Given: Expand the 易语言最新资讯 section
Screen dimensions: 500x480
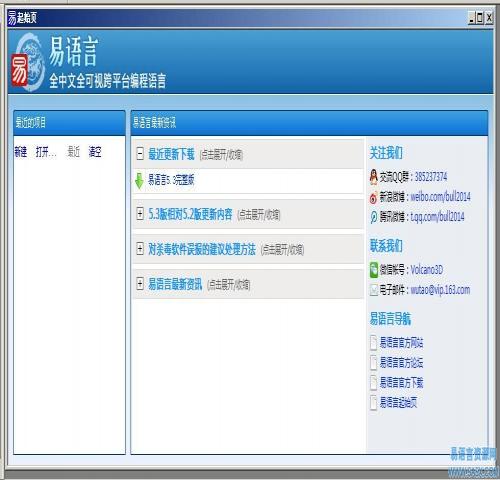Looking at the screenshot, I should click(140, 284).
